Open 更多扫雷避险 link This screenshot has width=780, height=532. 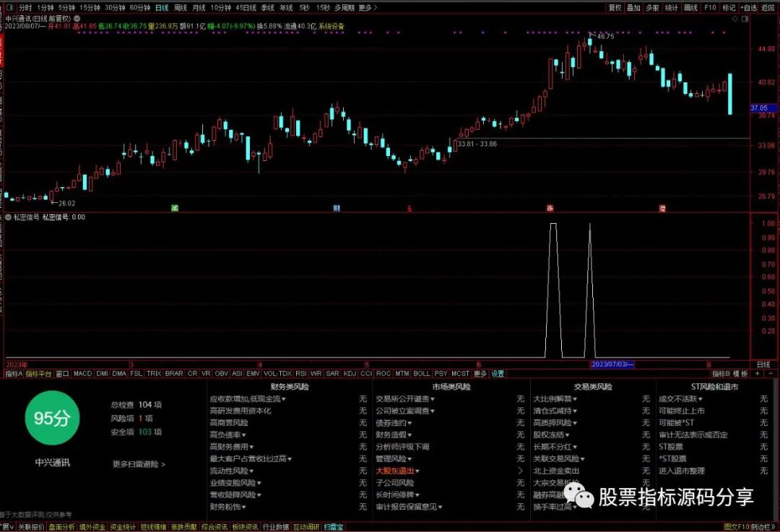[139, 464]
